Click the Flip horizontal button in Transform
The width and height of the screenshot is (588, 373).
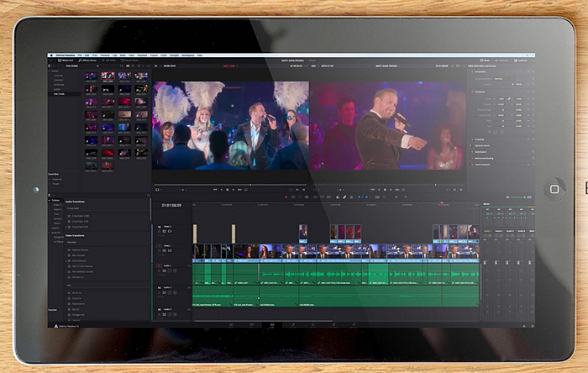[496, 132]
